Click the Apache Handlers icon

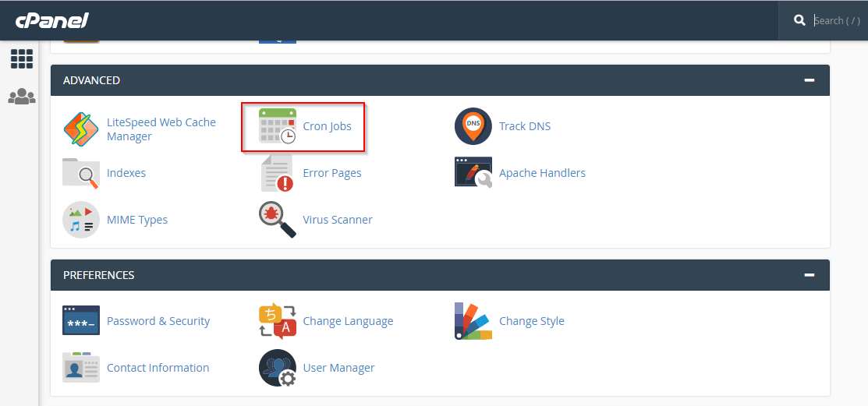click(x=473, y=172)
